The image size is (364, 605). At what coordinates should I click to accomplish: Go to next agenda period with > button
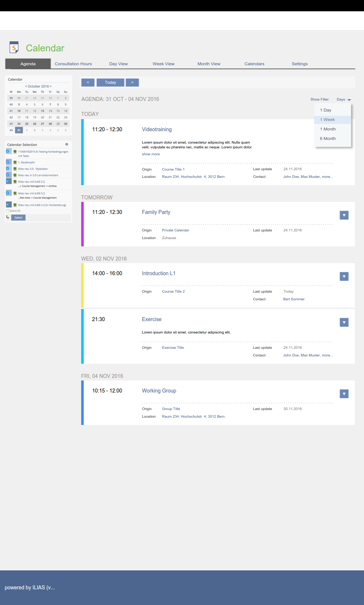(x=132, y=82)
